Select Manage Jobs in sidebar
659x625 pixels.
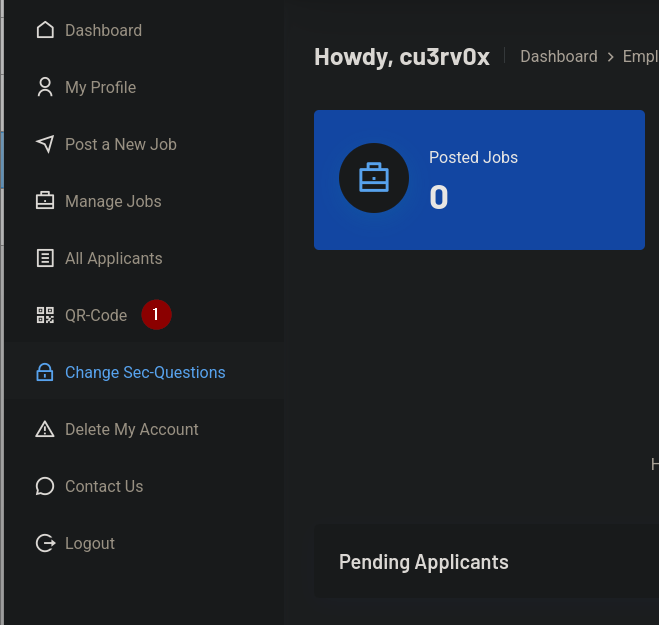[x=113, y=201]
